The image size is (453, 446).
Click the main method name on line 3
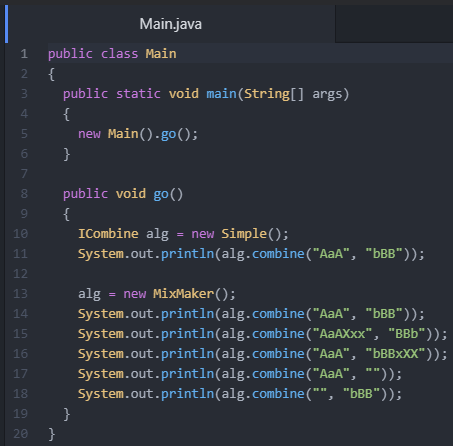[221, 94]
